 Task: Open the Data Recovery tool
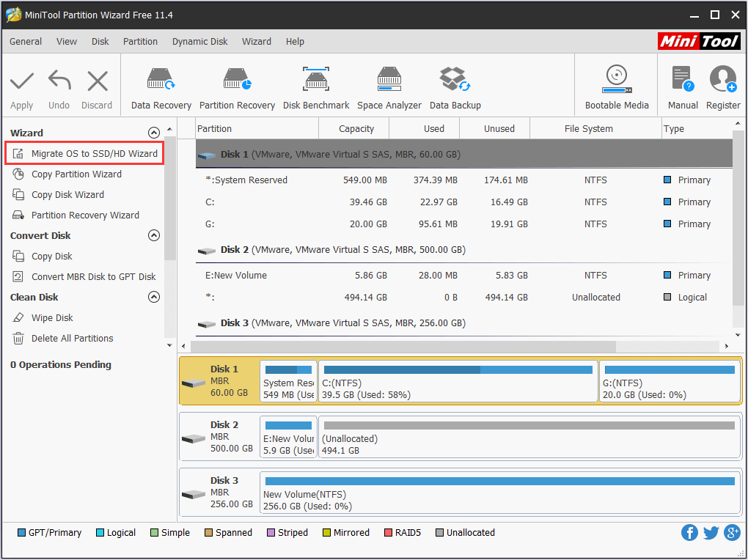coord(161,88)
